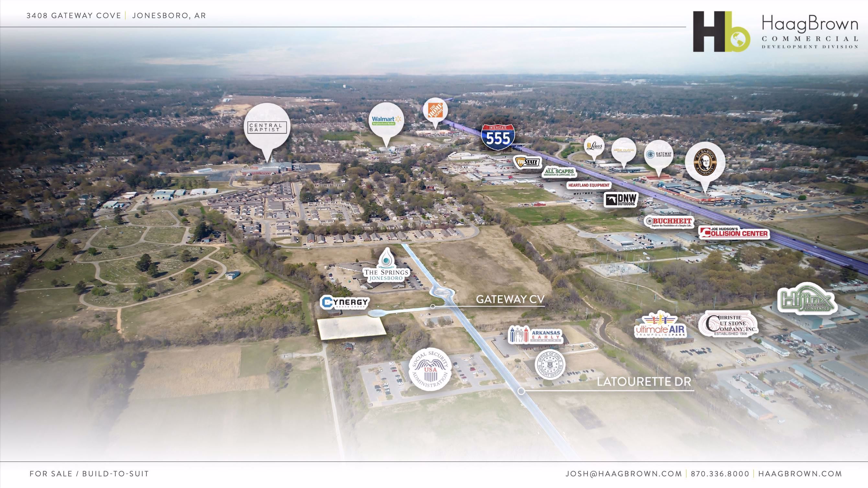Click the 3408 Gateway Cove address text

click(74, 16)
